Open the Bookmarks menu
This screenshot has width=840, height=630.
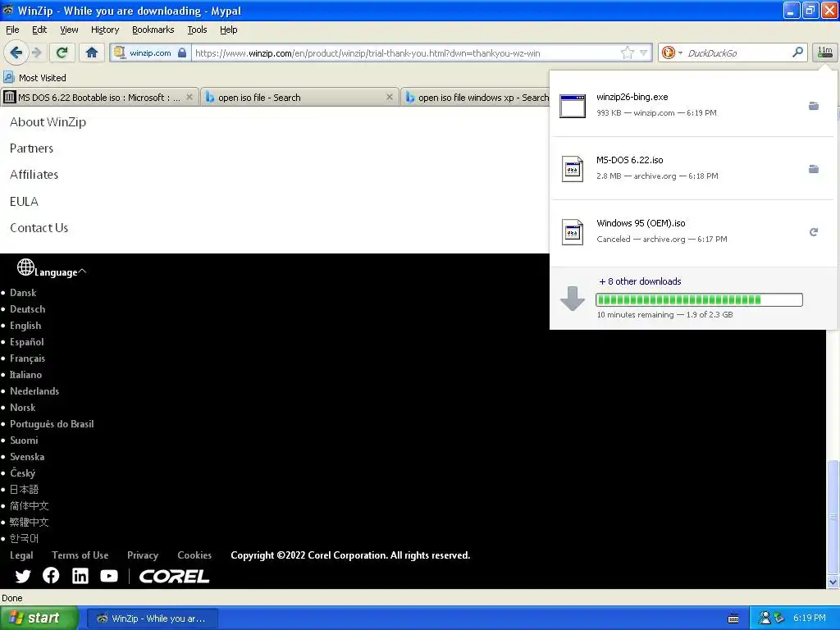click(153, 30)
